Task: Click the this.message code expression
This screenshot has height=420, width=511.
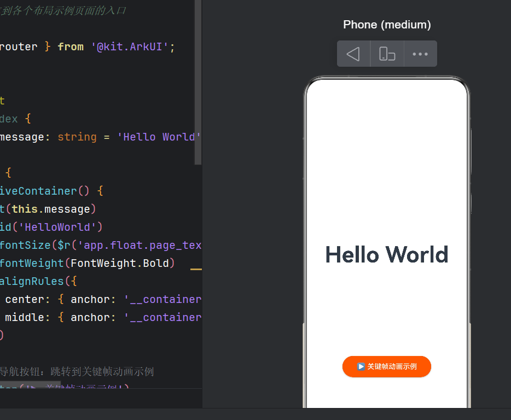Action: point(51,209)
